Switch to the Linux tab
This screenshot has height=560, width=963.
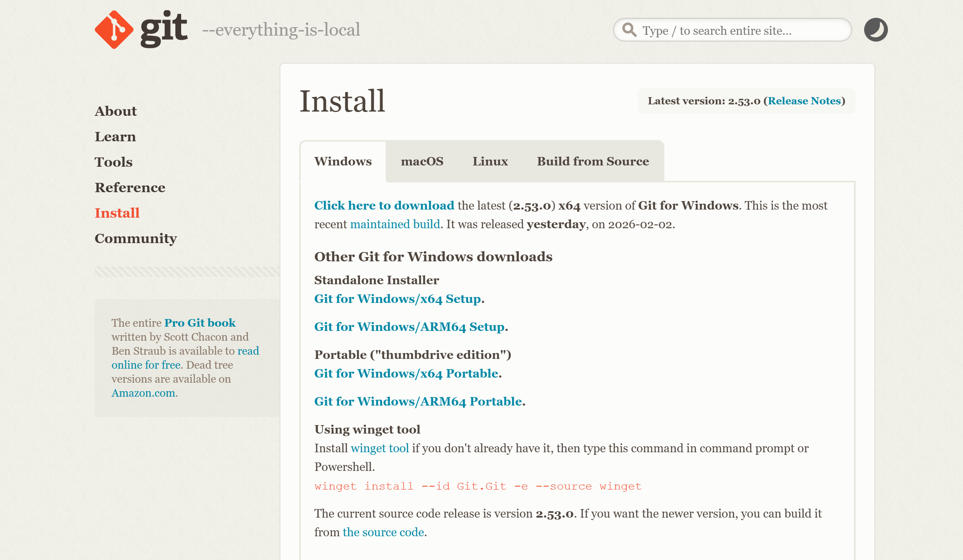pos(490,161)
